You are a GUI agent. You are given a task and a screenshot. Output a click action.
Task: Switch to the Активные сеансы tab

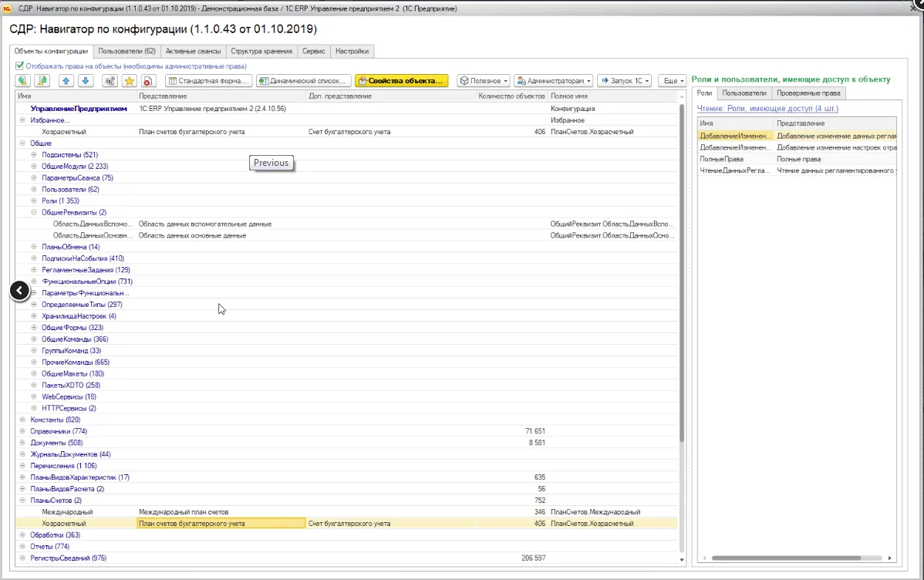click(193, 52)
